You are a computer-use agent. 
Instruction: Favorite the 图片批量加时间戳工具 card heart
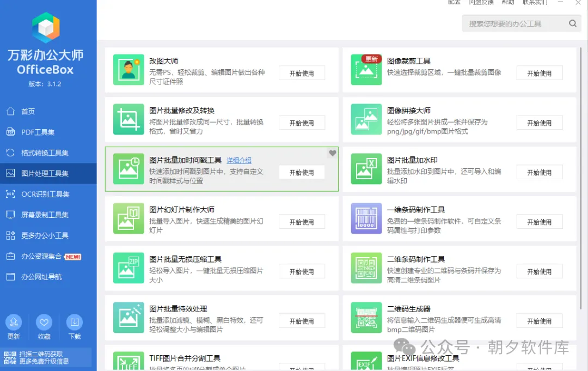pyautogui.click(x=332, y=153)
